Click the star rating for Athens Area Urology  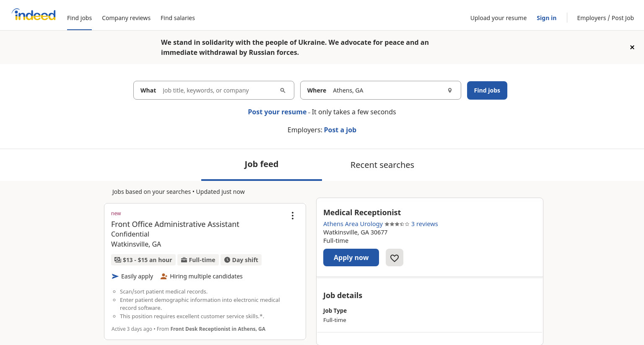click(397, 224)
